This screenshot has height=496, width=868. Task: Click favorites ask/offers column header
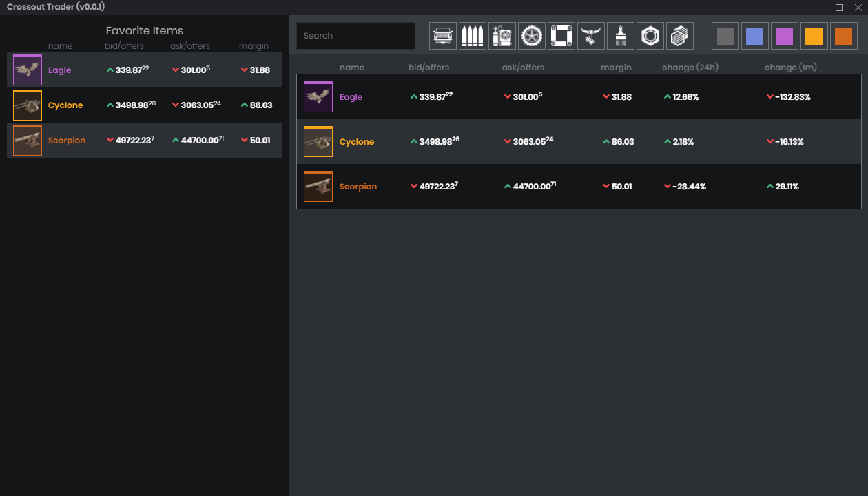[190, 46]
